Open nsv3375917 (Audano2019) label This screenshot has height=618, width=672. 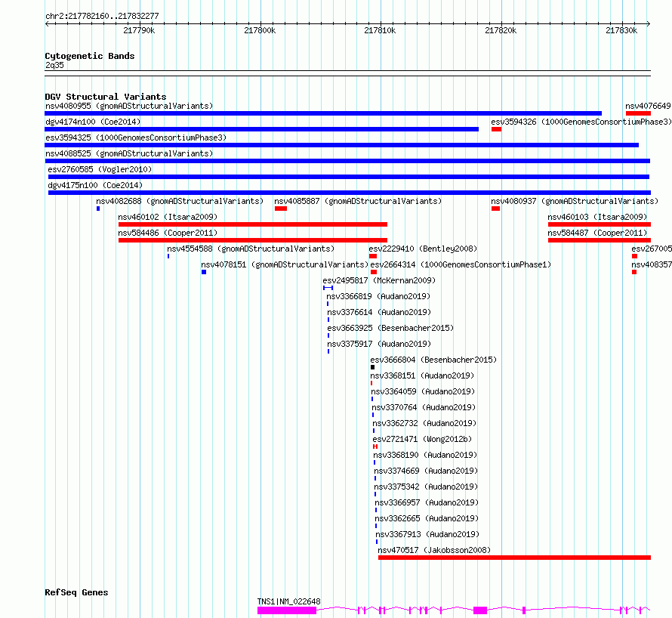(379, 344)
